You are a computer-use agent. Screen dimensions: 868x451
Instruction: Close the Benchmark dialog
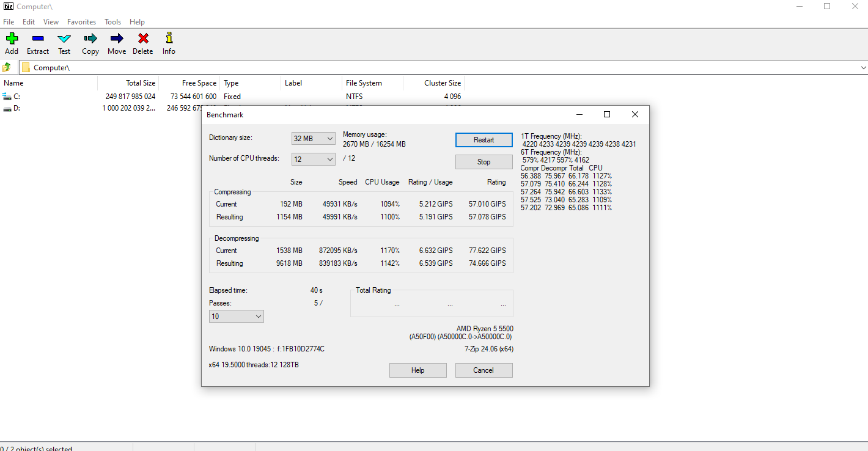(x=635, y=114)
